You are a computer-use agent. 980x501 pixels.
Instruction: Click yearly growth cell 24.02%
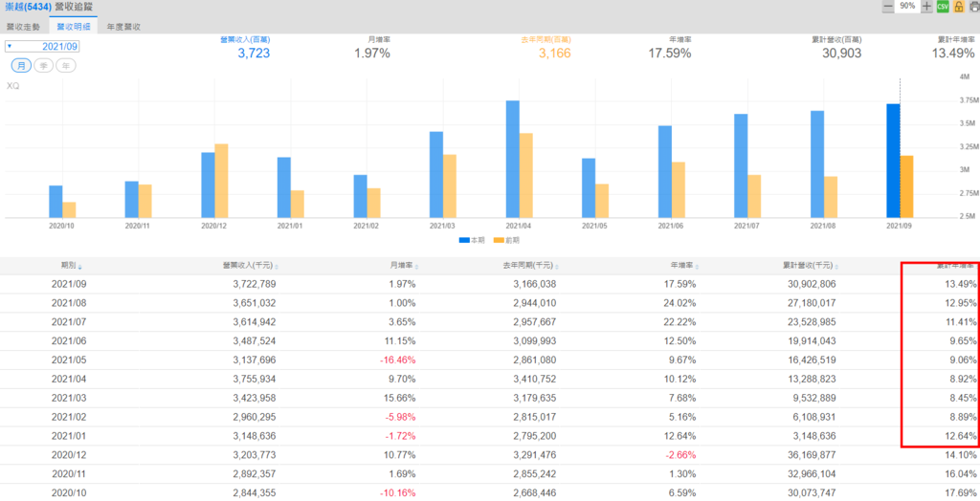pyautogui.click(x=680, y=303)
